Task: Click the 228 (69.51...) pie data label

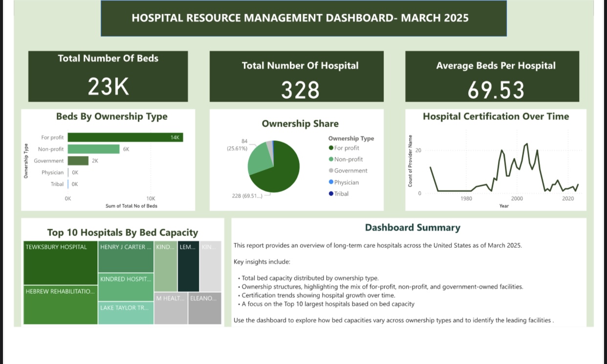Action: tap(247, 196)
